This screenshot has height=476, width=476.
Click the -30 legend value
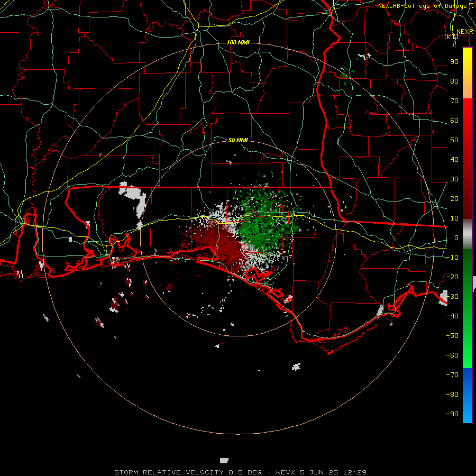(452, 297)
